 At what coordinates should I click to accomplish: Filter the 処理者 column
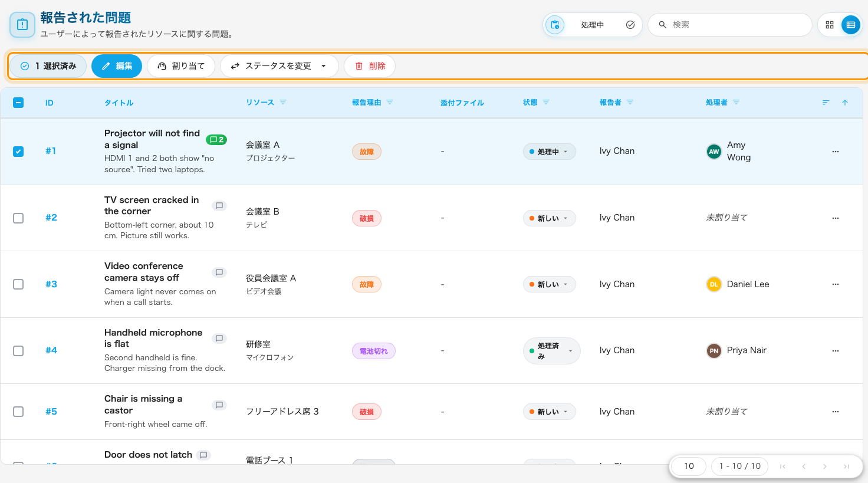coord(736,102)
